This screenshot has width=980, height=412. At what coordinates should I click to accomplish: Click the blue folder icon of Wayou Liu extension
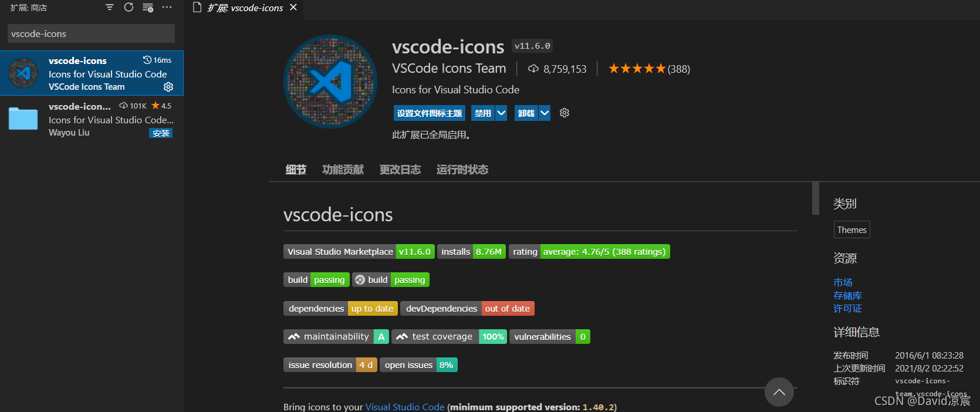(x=23, y=119)
